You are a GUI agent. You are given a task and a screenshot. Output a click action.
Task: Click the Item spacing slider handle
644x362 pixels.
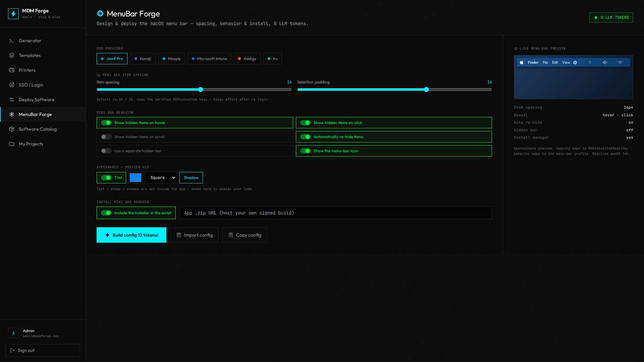pyautogui.click(x=201, y=89)
